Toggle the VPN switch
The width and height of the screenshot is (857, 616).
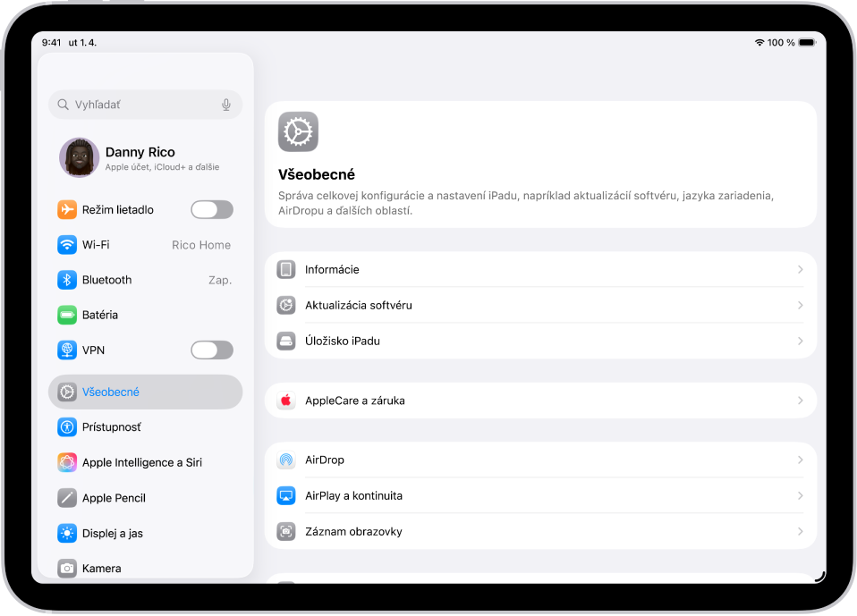(x=212, y=350)
